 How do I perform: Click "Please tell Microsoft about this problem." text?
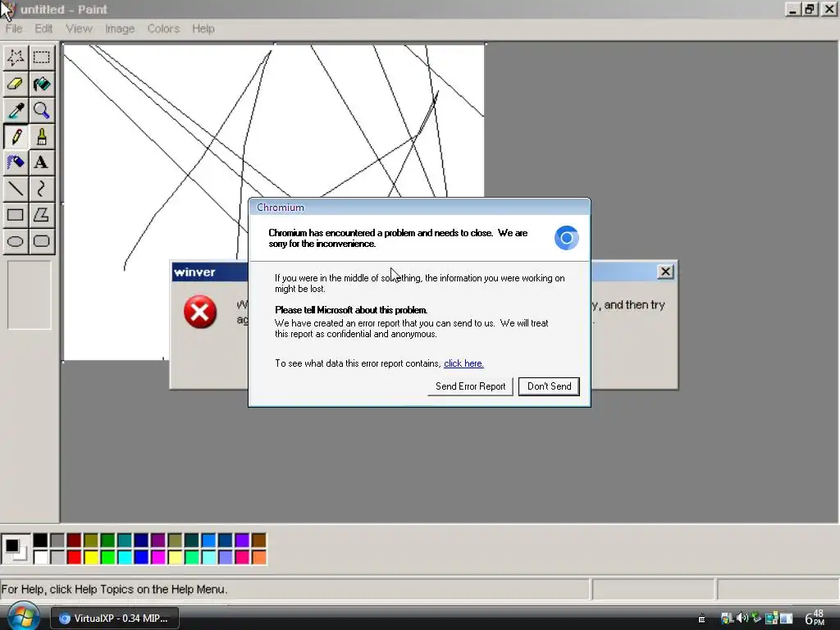coord(351,309)
